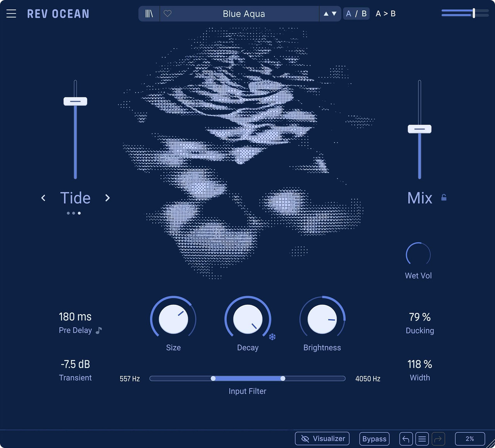Screen dimensions: 495x448
Task: Click the Bypass button
Action: click(x=374, y=439)
